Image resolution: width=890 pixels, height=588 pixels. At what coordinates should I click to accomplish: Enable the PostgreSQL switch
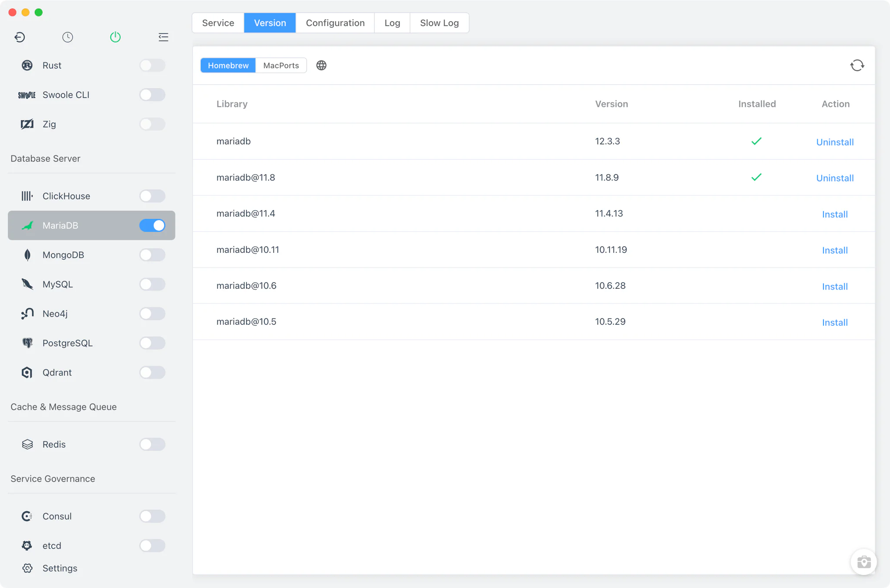[x=152, y=343]
